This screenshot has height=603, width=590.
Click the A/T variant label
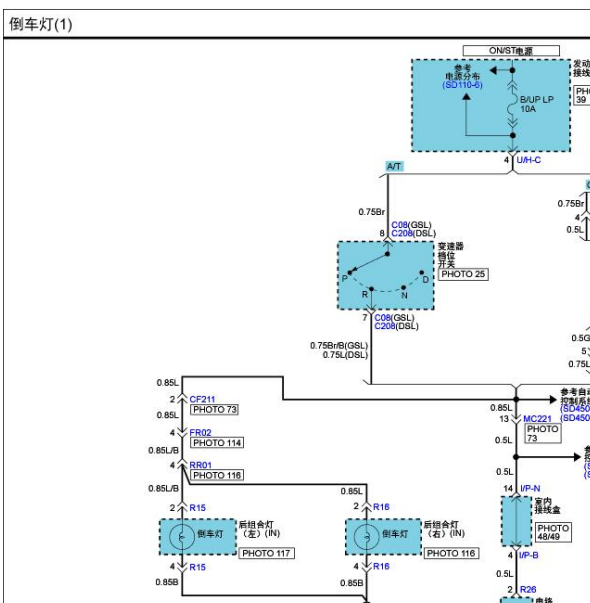(x=394, y=167)
